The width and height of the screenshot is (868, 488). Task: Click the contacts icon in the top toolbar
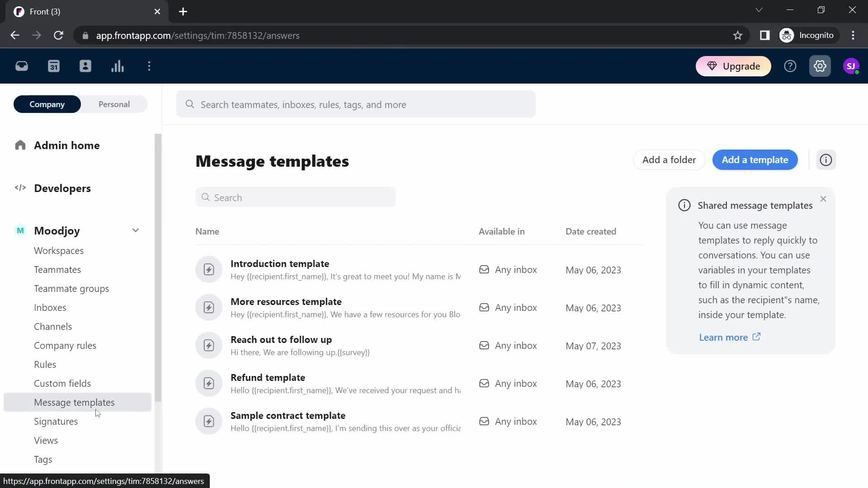85,66
